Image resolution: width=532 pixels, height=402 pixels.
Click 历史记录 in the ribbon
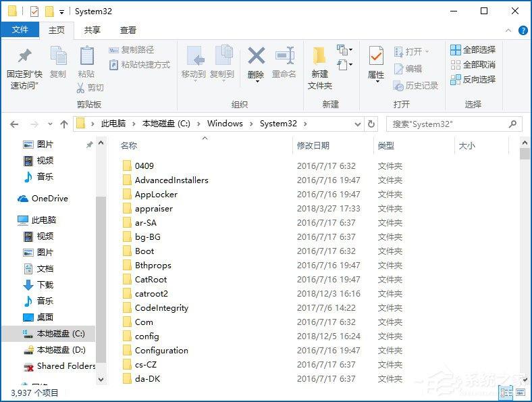[x=416, y=86]
